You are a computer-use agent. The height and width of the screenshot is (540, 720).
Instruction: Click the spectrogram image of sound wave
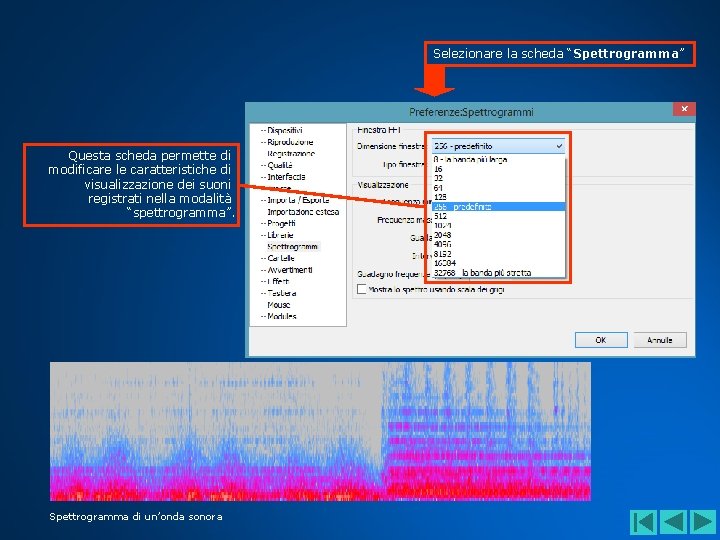point(320,431)
